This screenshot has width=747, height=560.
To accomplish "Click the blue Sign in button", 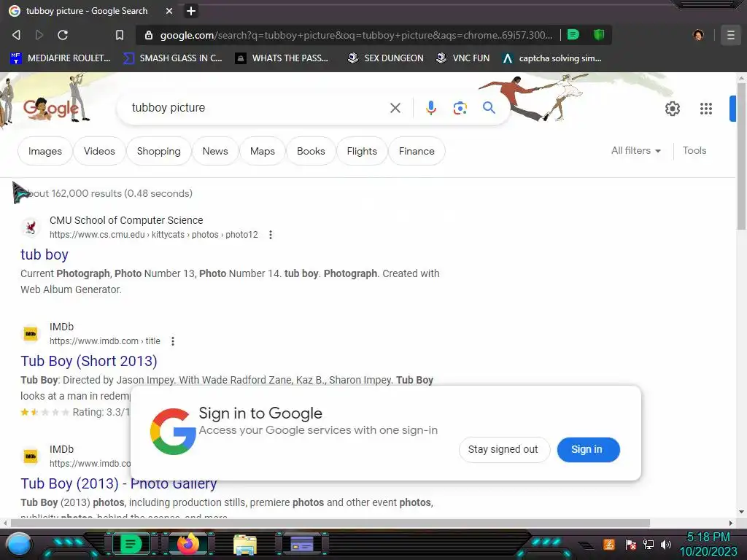I will click(x=588, y=449).
